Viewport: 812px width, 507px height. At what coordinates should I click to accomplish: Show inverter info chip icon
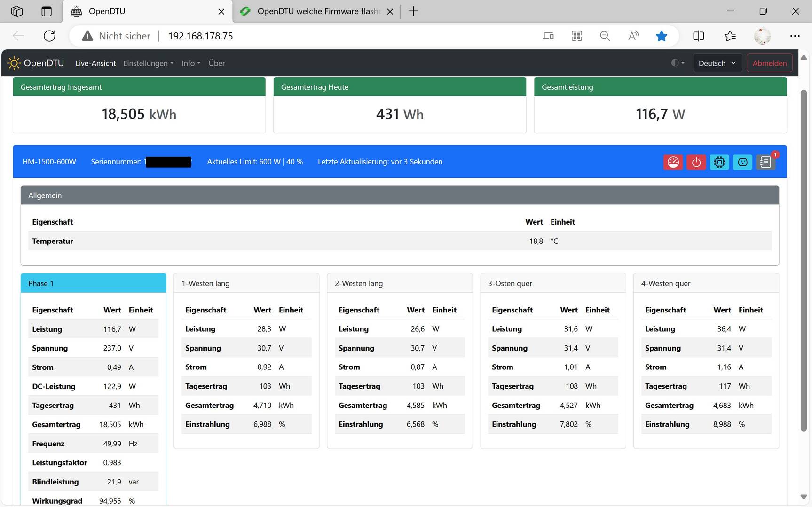pyautogui.click(x=719, y=162)
